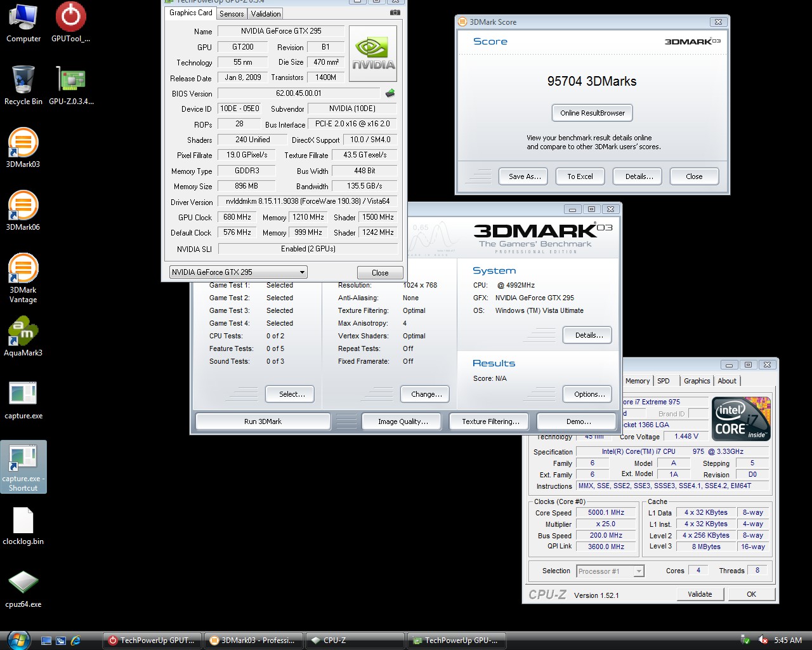This screenshot has width=812, height=650.
Task: Switch to the GPU-Z Sensors tab
Action: (x=232, y=13)
